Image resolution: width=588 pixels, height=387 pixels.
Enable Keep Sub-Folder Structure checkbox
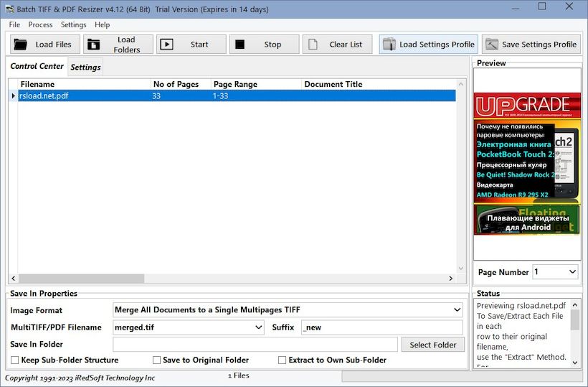coord(14,360)
